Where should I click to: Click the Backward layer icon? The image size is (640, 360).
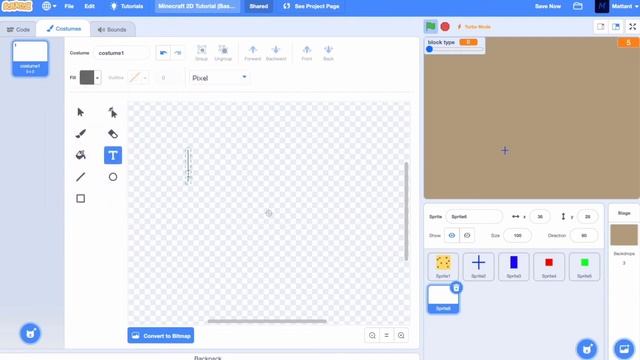coord(276,53)
